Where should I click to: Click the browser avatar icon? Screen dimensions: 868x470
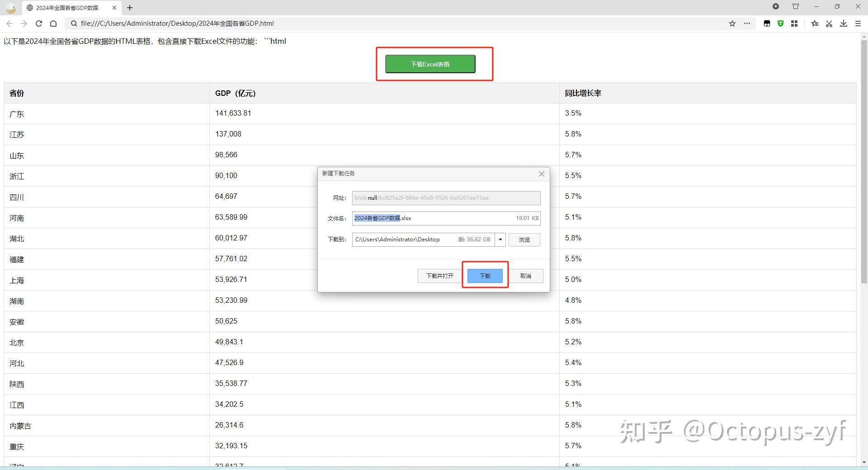point(10,8)
